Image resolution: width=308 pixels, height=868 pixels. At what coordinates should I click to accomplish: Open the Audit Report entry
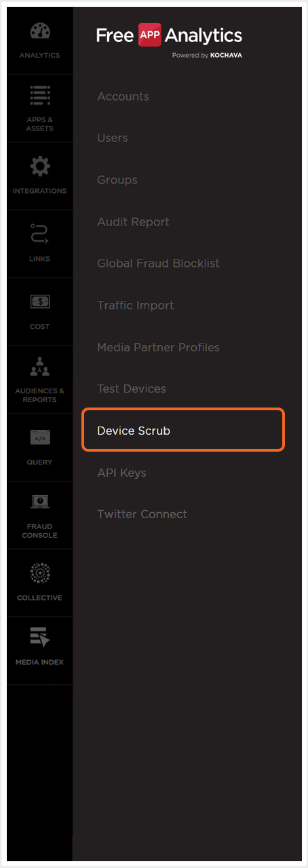click(133, 221)
